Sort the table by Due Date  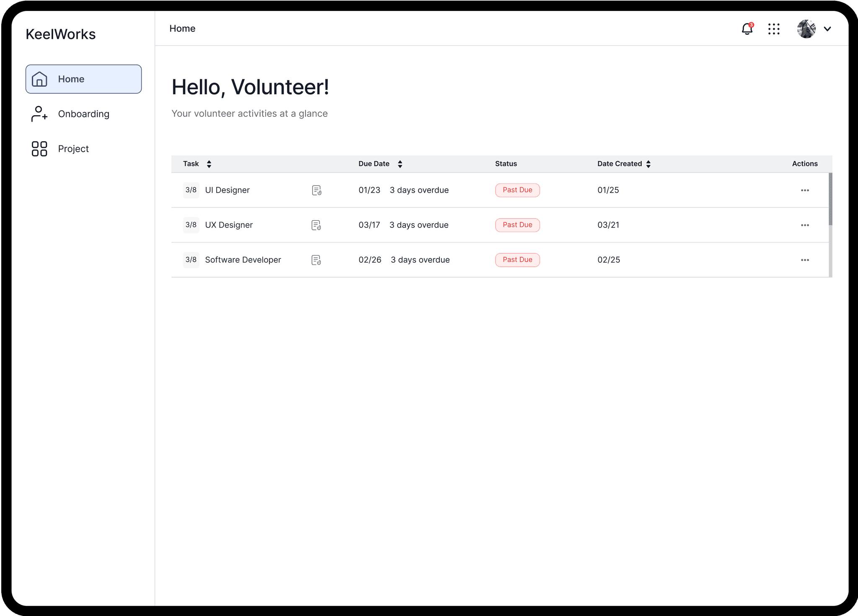[x=400, y=164]
